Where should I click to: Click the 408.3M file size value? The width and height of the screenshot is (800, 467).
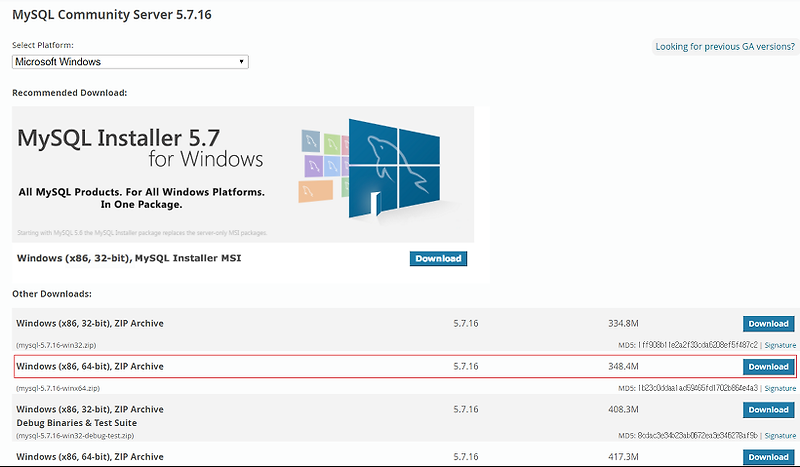(623, 409)
